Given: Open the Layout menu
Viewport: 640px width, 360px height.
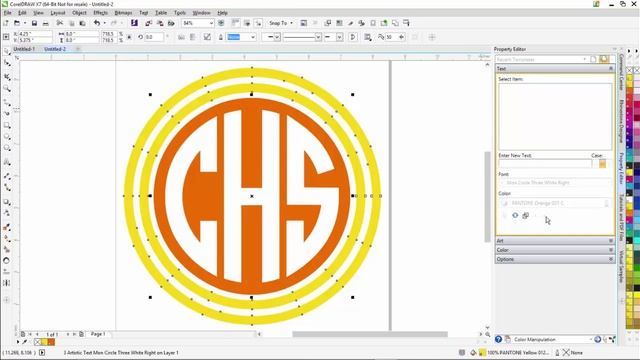Looking at the screenshot, I should pos(58,13).
